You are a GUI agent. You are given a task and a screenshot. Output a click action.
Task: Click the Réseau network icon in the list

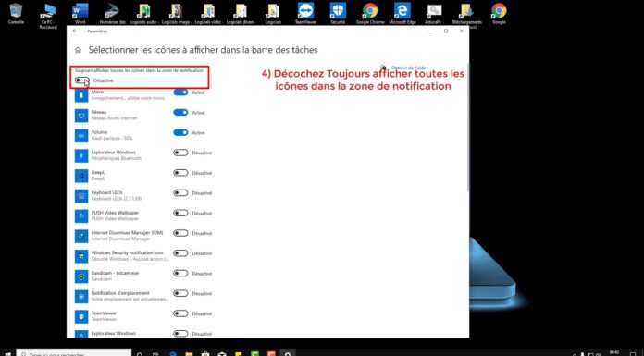pos(81,116)
